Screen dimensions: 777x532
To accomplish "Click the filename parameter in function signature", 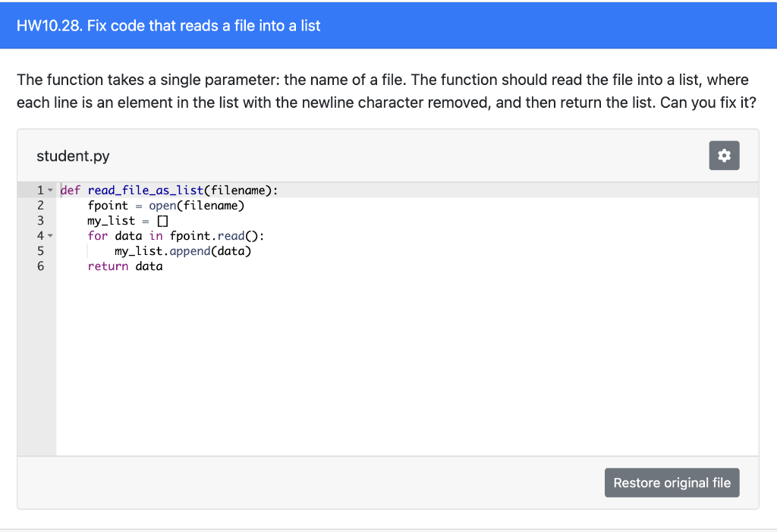I will point(237,190).
